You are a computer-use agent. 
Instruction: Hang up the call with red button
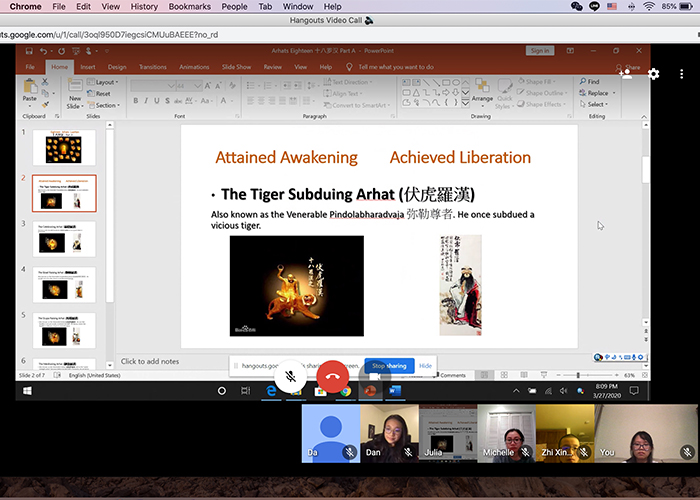click(x=335, y=376)
